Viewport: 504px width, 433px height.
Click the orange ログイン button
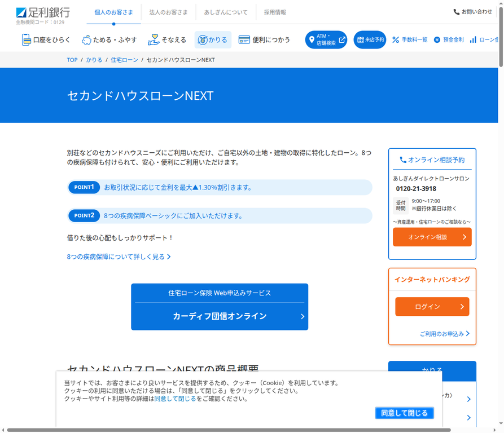click(432, 307)
